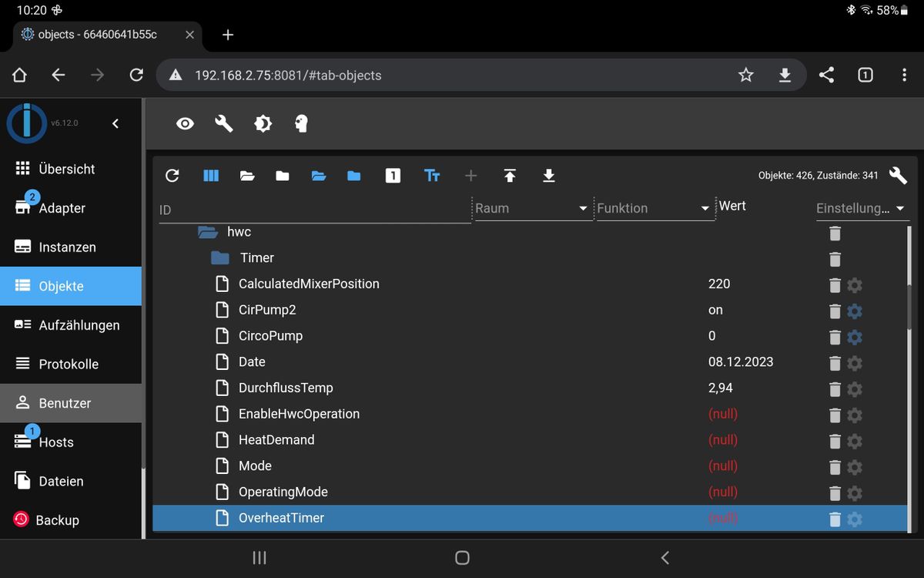Open the browser tab switcher
Viewport: 924px width, 578px height.
click(x=865, y=75)
